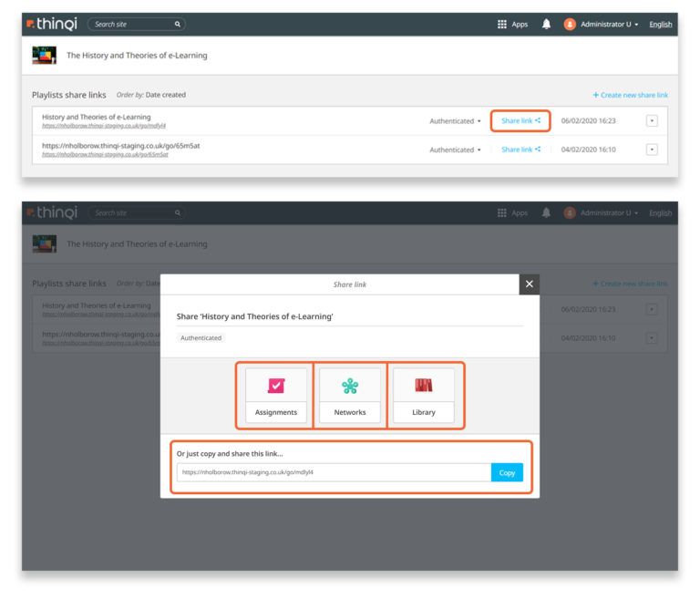700x599 pixels.
Task: Click the Administrator avatar icon in the top header
Action: coord(569,24)
